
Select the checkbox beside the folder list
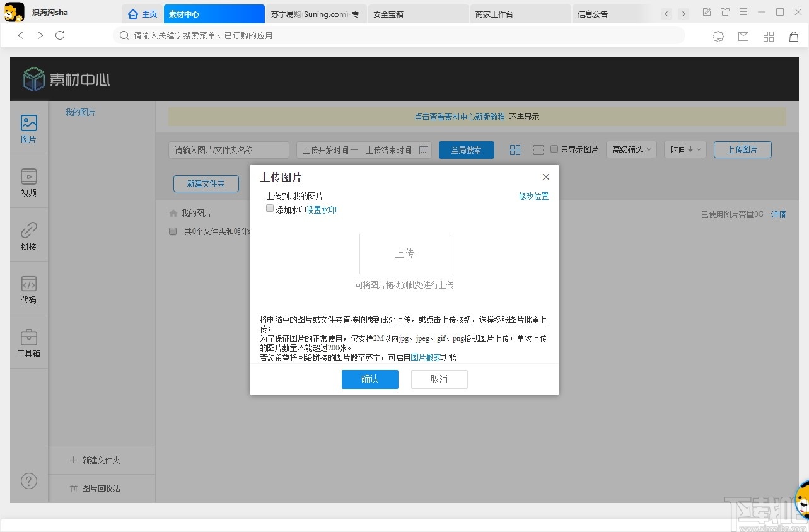pyautogui.click(x=172, y=231)
